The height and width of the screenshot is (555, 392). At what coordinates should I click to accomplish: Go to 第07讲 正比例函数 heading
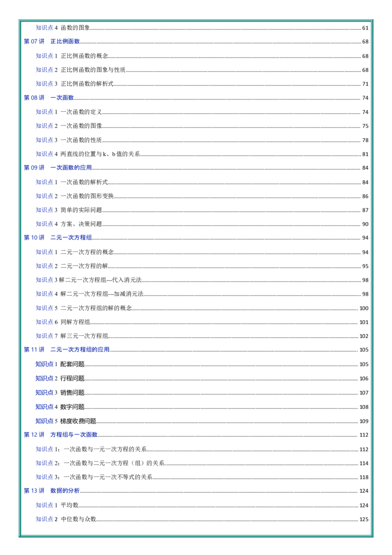pyautogui.click(x=196, y=41)
